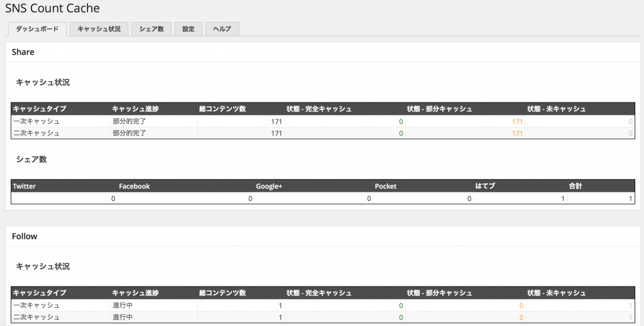Open the シェア数 tab
This screenshot has width=644, height=326.
pos(152,29)
